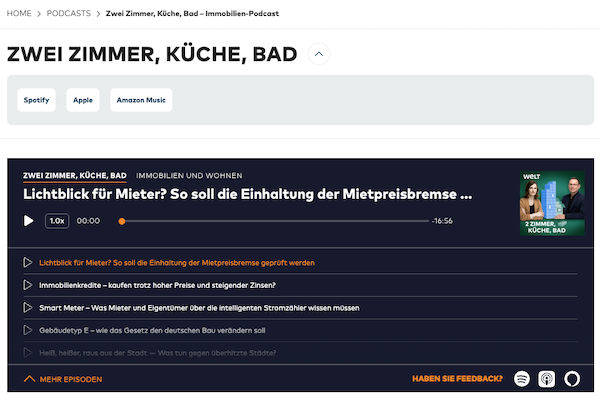Go to HOME breadcrumb
Image resolution: width=600 pixels, height=400 pixels.
(x=19, y=13)
